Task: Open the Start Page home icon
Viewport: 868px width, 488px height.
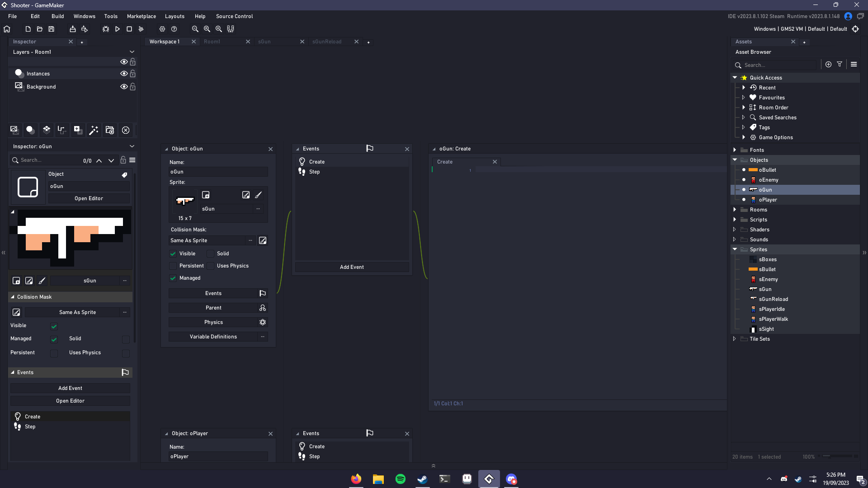Action: click(7, 29)
